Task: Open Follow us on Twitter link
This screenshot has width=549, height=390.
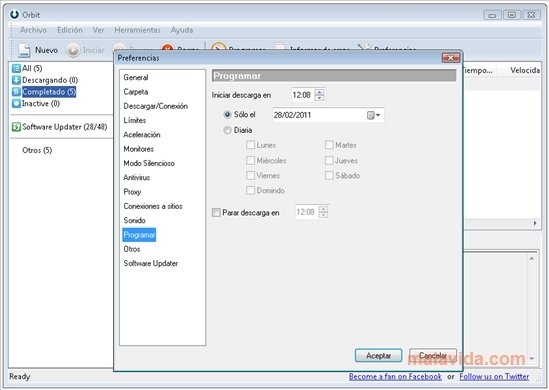Action: tap(494, 377)
